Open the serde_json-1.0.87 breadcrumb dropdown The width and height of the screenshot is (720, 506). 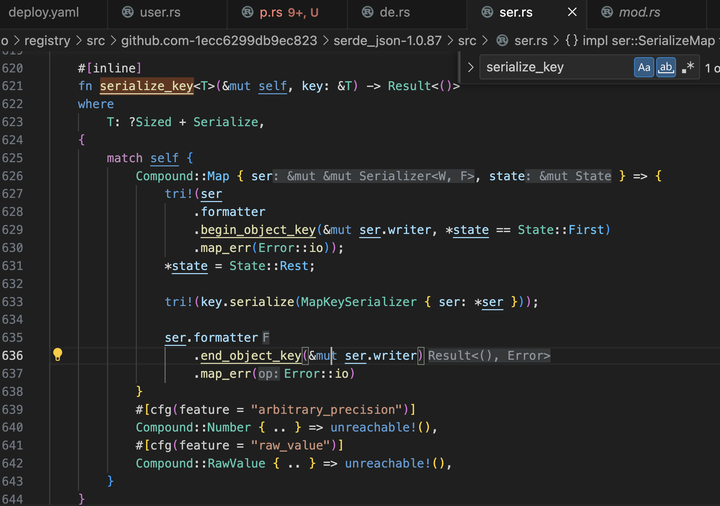pyautogui.click(x=386, y=41)
